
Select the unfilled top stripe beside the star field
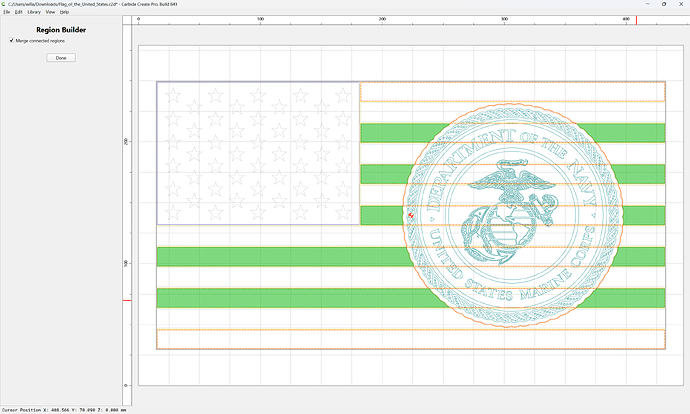[x=513, y=92]
